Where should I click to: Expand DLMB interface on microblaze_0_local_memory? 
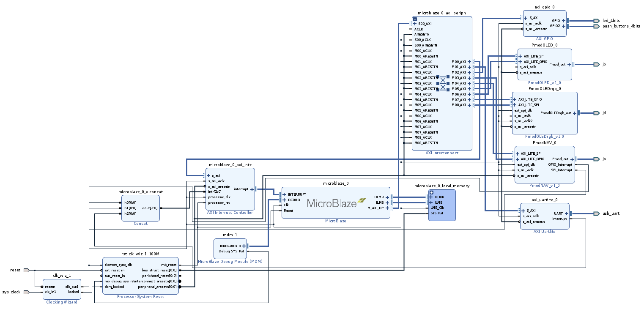click(x=431, y=197)
